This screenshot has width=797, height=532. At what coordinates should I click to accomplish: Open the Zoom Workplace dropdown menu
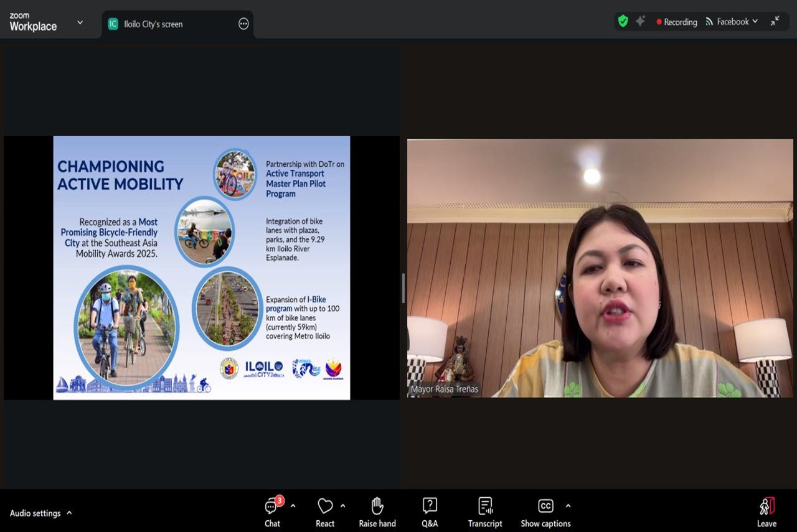80,22
